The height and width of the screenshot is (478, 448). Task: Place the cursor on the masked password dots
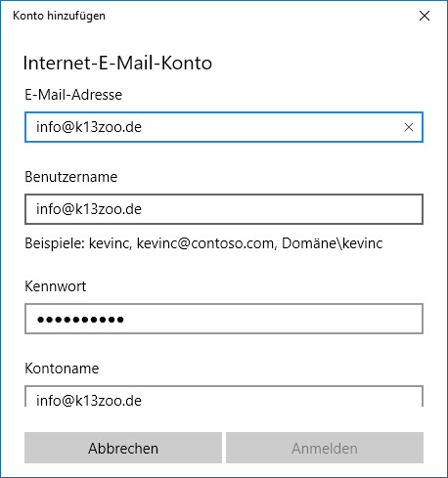(80, 320)
